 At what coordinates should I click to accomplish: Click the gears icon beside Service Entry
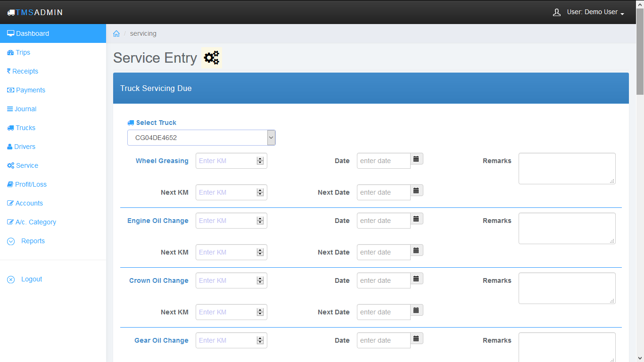coord(212,58)
